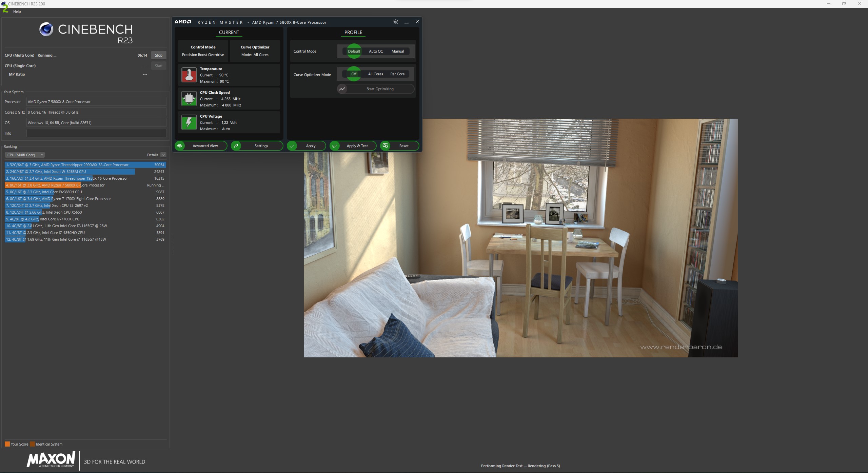Click the empty Info text field
868x473 pixels.
click(96, 133)
